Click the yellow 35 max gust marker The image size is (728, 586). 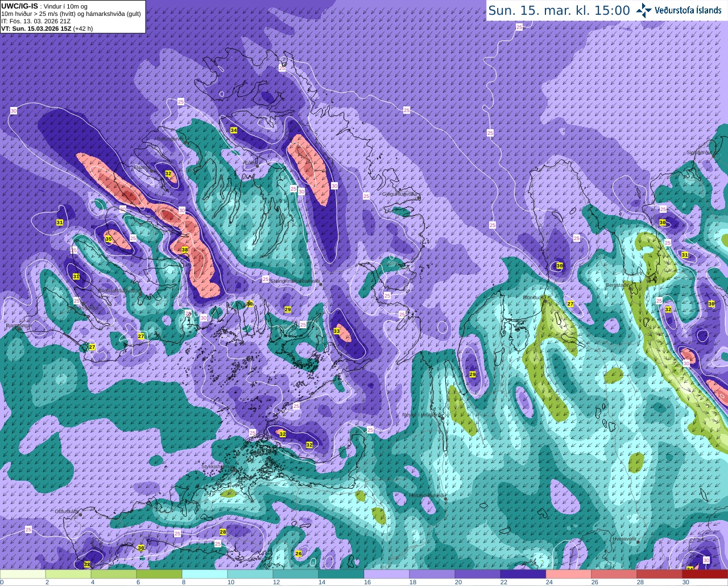tap(109, 240)
